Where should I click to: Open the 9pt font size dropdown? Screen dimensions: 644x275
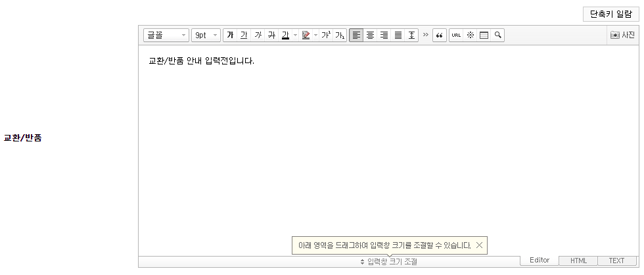[206, 36]
